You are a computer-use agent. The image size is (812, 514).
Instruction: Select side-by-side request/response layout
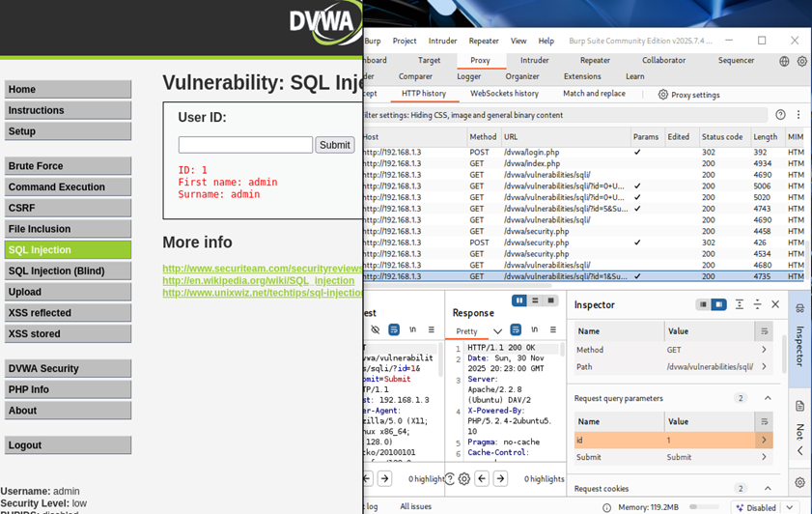click(519, 300)
